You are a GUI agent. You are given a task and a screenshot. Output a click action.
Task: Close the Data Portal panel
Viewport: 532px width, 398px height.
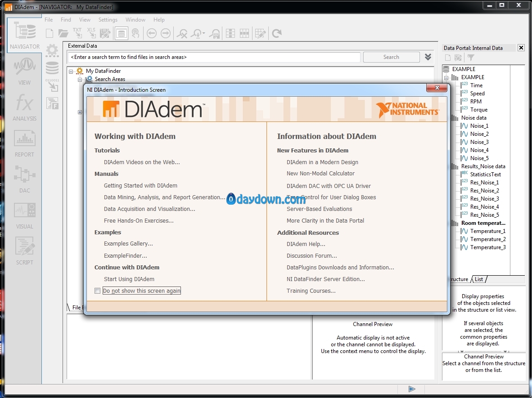[x=521, y=48]
